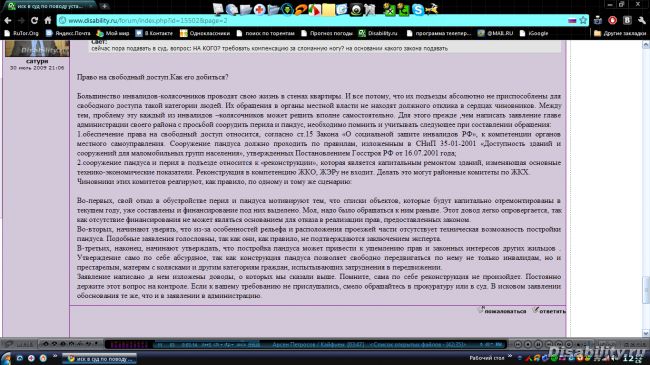Click the back navigation arrow
The width and height of the screenshot is (650, 365).
[8, 20]
